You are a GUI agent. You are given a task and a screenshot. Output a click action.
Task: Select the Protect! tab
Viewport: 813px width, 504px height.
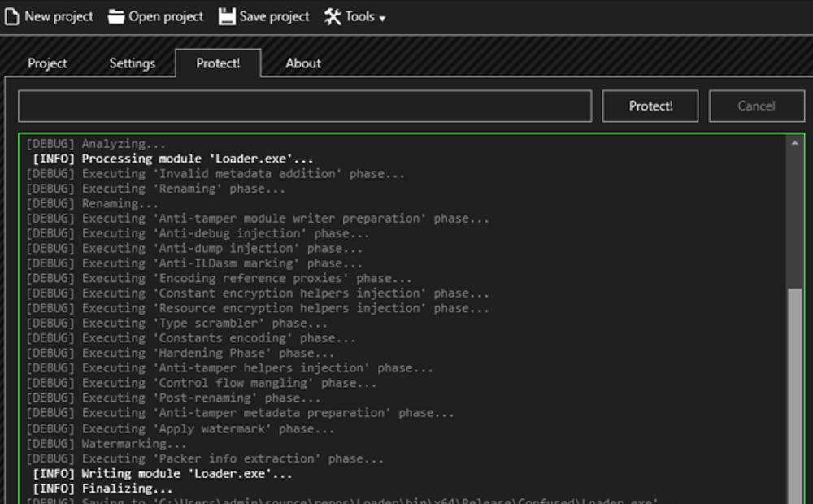point(218,63)
